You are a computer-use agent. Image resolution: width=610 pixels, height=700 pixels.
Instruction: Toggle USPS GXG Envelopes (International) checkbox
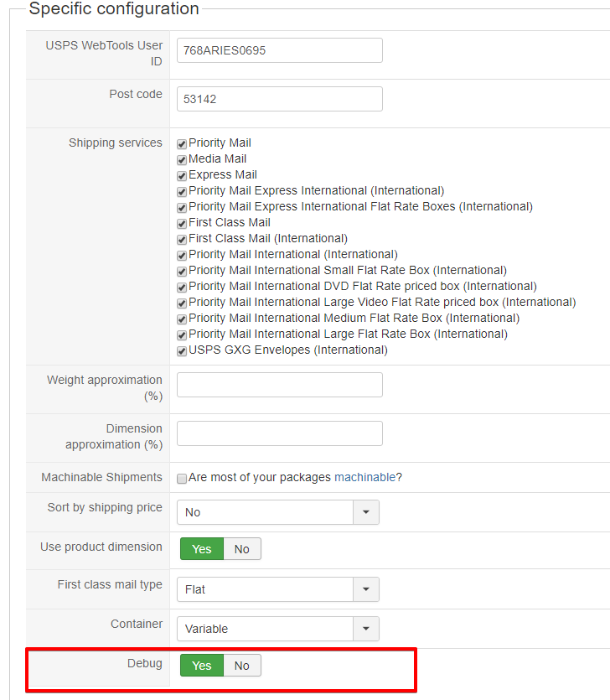pos(182,351)
